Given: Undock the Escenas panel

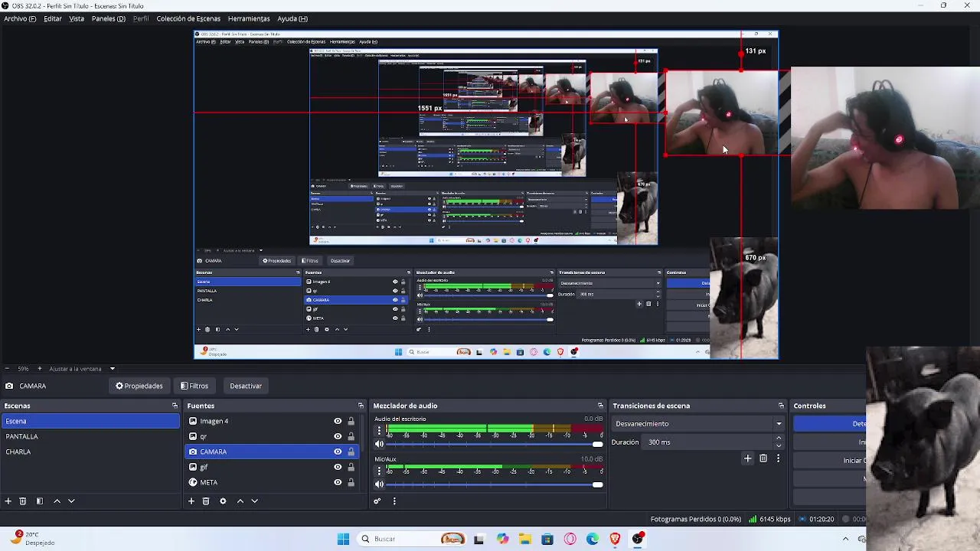Looking at the screenshot, I should pyautogui.click(x=175, y=406).
